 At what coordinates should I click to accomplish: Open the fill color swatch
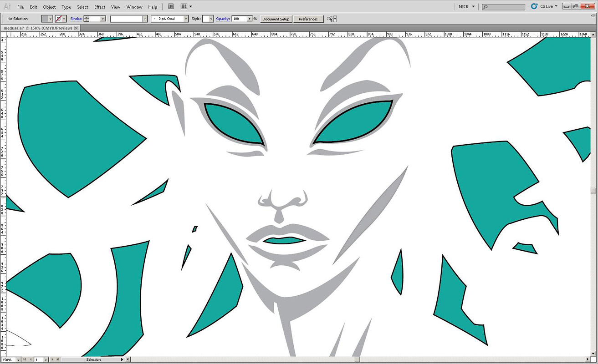(x=45, y=19)
